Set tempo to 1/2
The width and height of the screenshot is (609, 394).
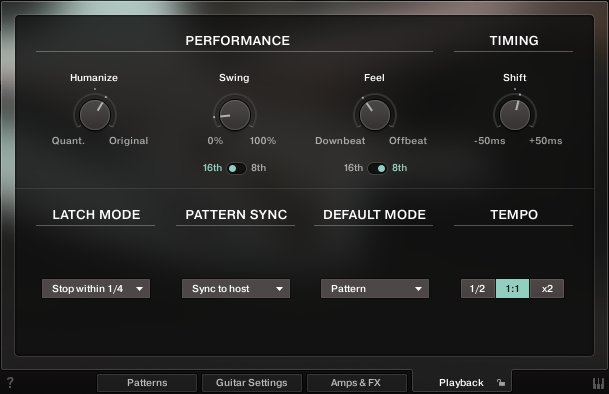478,289
